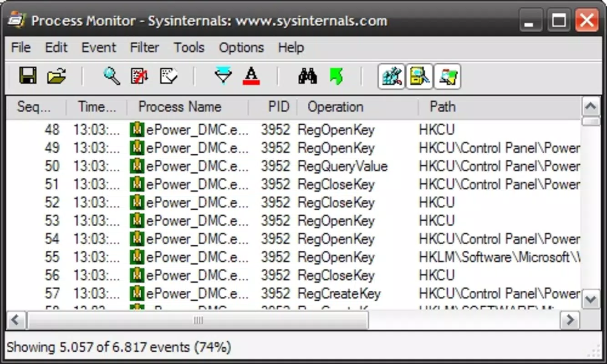The image size is (607, 364).
Task: Open Highlight dialog via the red A icon
Action: pos(251,76)
